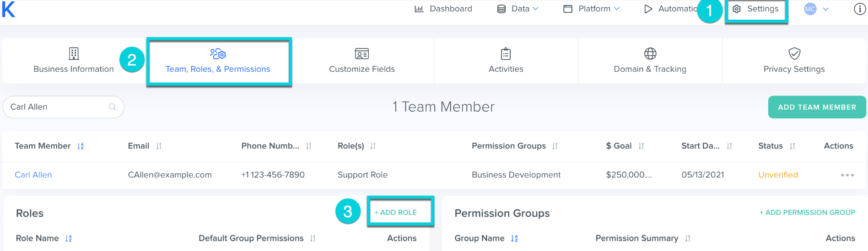The width and height of the screenshot is (868, 251).
Task: Click the blue K logo
Action: (9, 9)
